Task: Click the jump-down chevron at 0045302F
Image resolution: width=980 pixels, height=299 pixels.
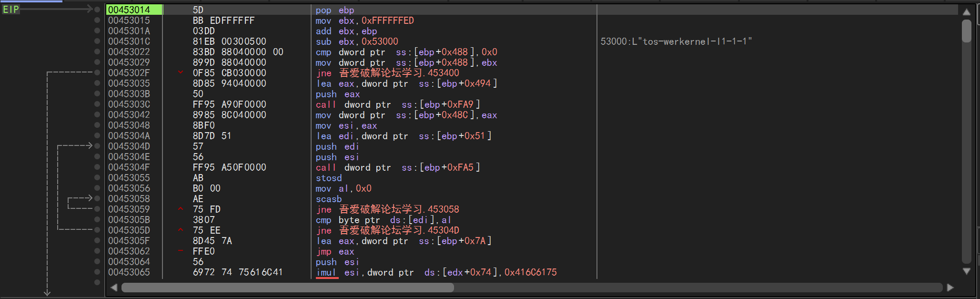Action: (x=181, y=72)
